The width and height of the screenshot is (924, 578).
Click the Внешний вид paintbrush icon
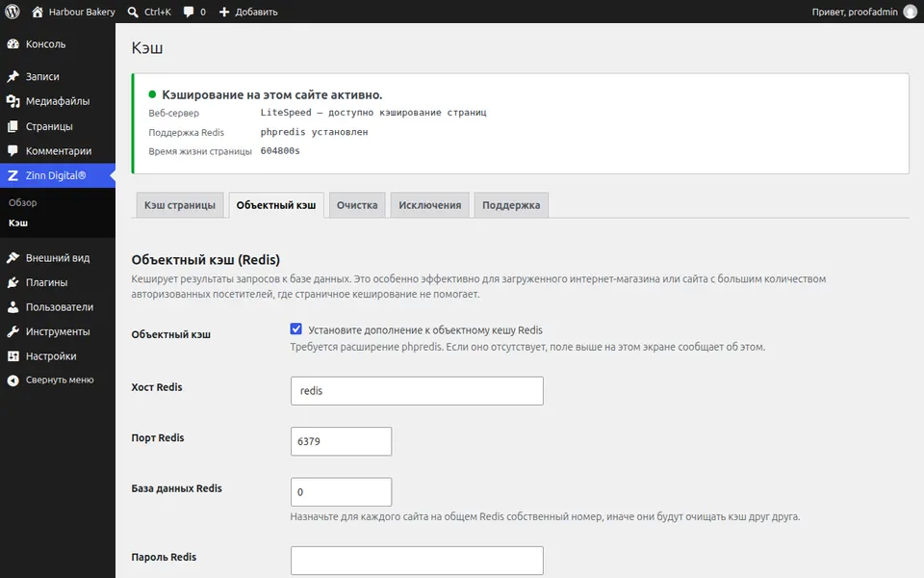pyautogui.click(x=13, y=258)
